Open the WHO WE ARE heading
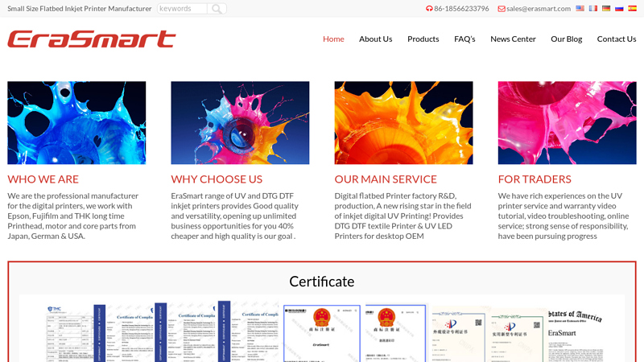Viewport: 644px width, 362px height. click(x=43, y=179)
